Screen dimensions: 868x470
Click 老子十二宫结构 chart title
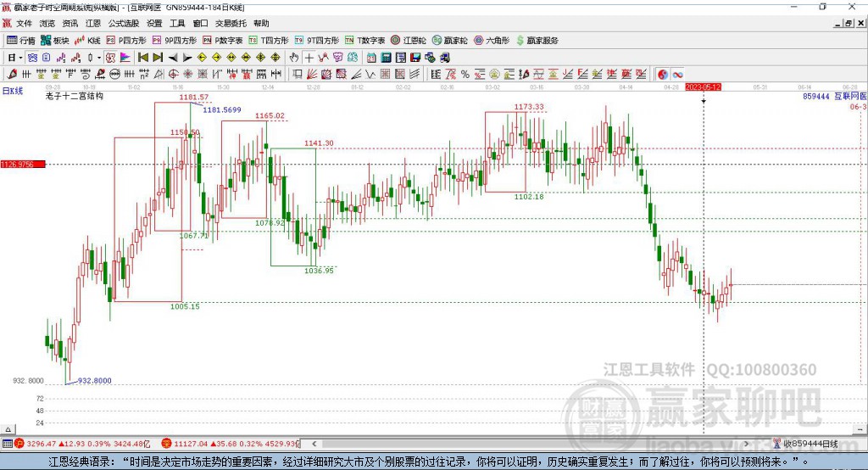(x=75, y=97)
